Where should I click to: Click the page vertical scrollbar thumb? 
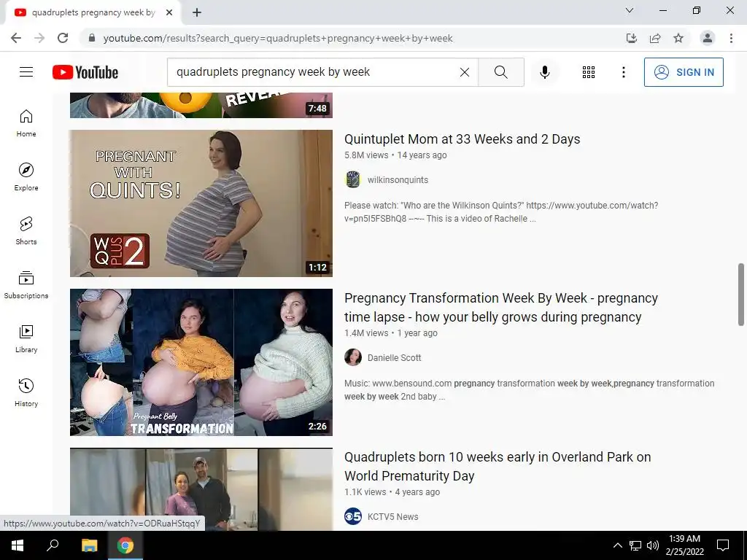click(741, 295)
